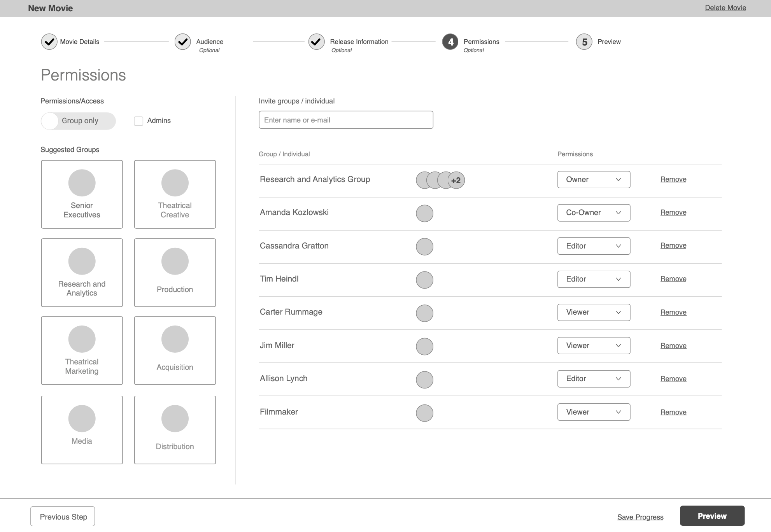Click the name or e-mail input field
The image size is (771, 532).
tap(345, 120)
